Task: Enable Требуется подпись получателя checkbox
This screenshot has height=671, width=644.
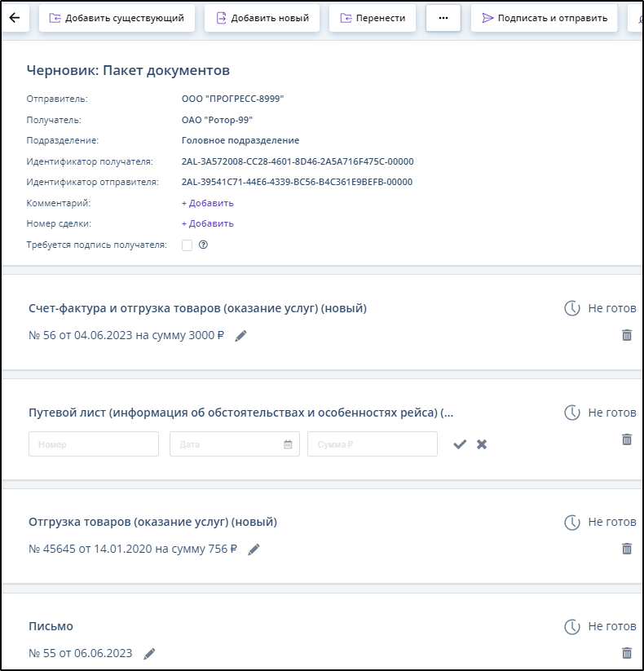Action: click(187, 245)
